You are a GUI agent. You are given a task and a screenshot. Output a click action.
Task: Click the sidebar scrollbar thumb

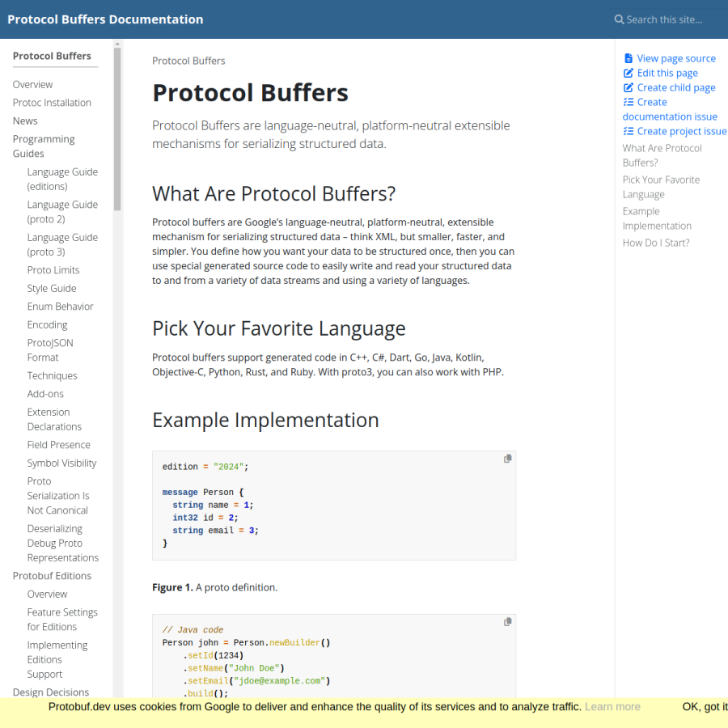pyautogui.click(x=117, y=129)
